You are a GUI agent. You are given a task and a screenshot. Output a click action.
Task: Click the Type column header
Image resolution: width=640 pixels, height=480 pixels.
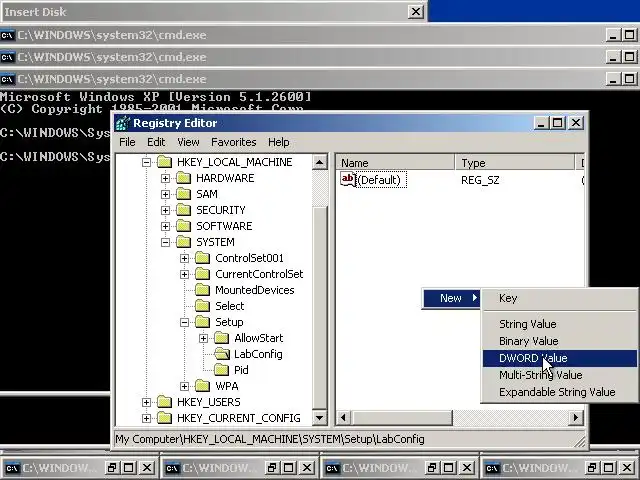click(514, 163)
